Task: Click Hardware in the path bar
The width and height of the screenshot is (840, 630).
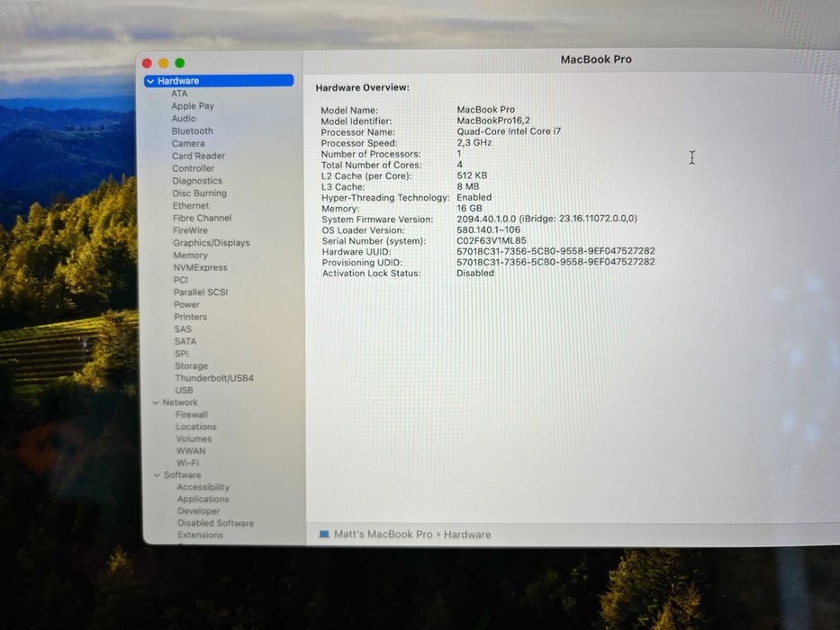Action: pyautogui.click(x=467, y=534)
